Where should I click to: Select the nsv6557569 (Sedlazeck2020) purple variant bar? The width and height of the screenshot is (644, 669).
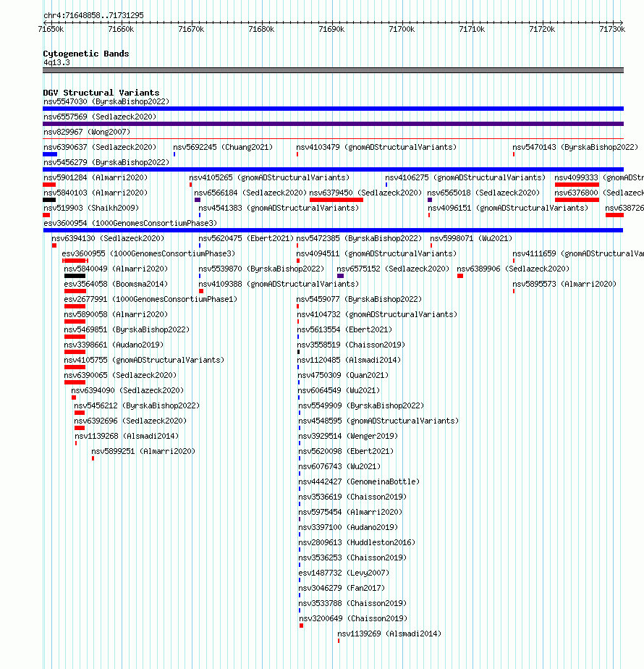click(333, 124)
